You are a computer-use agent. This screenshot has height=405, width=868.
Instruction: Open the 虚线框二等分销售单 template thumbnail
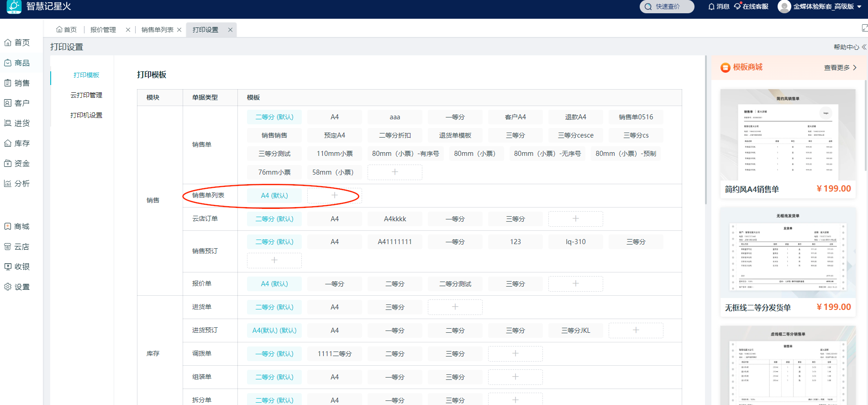(x=788, y=365)
